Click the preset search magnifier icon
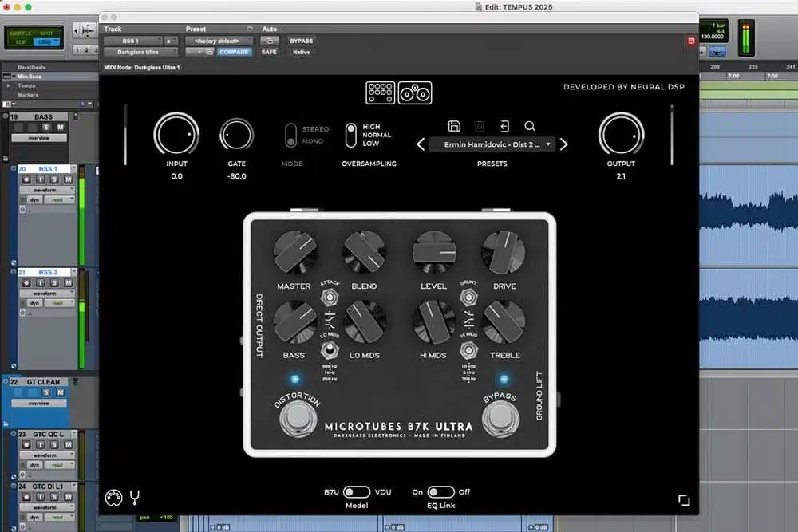The width and height of the screenshot is (798, 532). (x=530, y=126)
